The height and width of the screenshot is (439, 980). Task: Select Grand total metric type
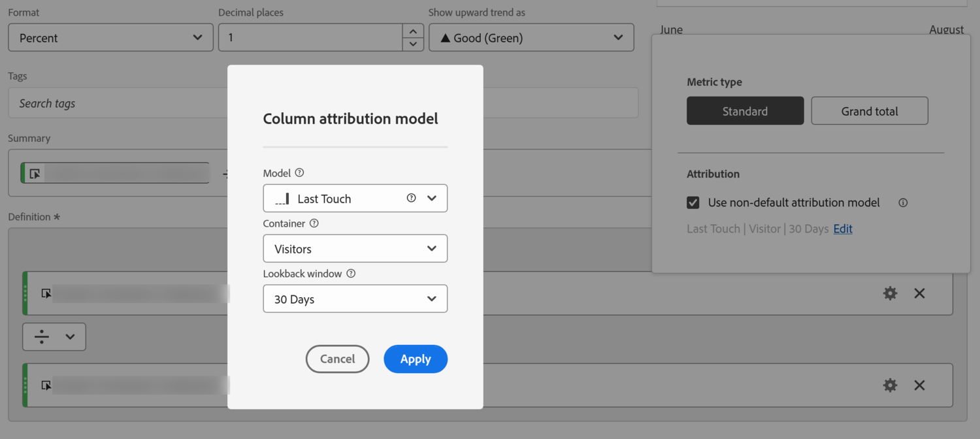(870, 111)
